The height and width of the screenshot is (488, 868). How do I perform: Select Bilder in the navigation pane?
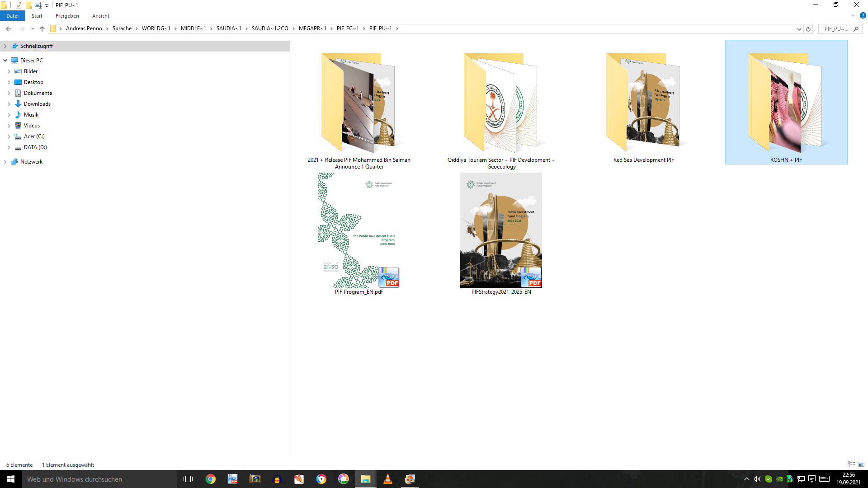[x=31, y=71]
